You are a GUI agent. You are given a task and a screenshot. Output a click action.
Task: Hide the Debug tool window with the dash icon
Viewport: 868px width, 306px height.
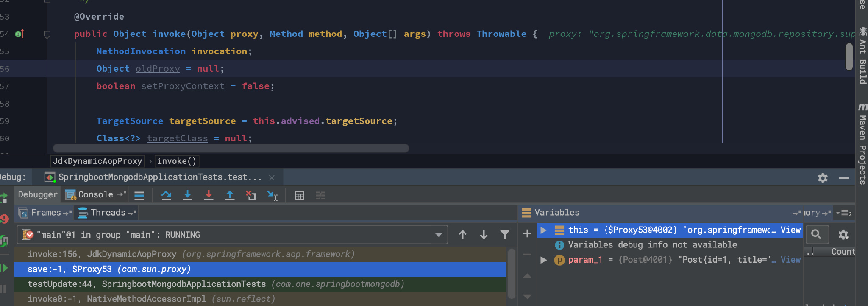(844, 178)
